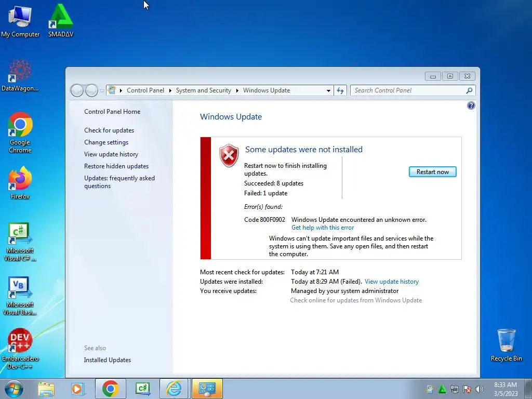532x399 pixels.
Task: Go to Control Panel Home
Action: coord(112,112)
